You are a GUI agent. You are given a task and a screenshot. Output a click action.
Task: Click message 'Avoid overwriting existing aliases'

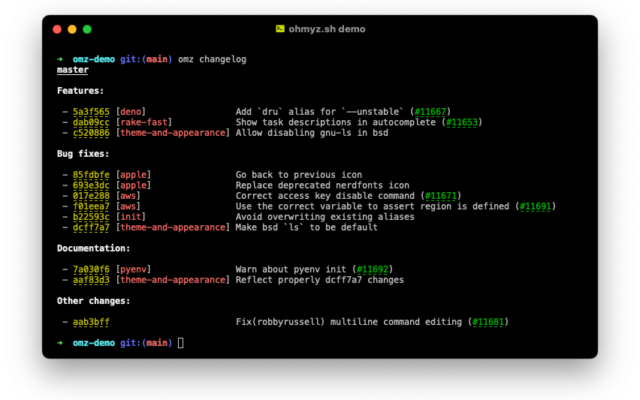[x=325, y=217]
